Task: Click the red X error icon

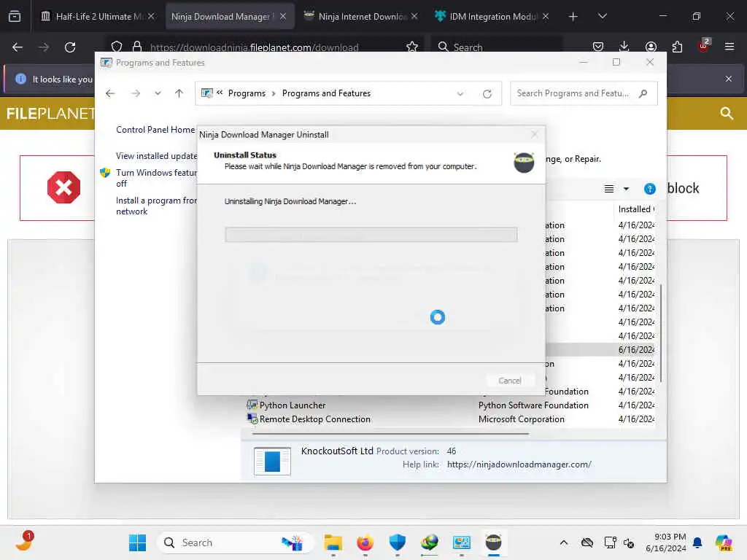Action: (x=63, y=187)
